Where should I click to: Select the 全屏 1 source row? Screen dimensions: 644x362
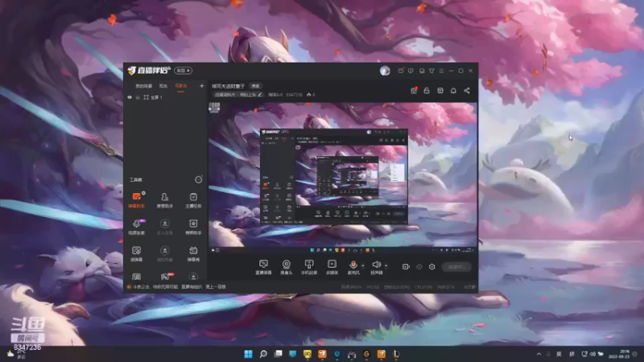click(165, 97)
